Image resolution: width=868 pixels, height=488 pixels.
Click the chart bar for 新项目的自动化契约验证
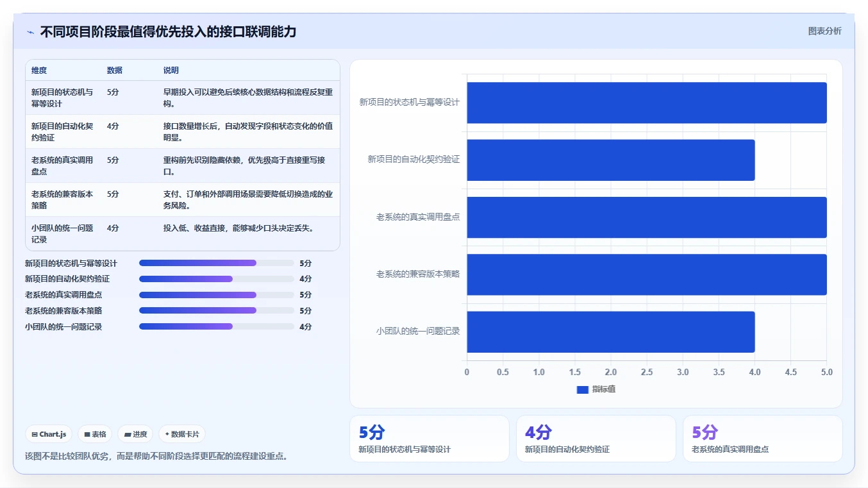(x=610, y=160)
